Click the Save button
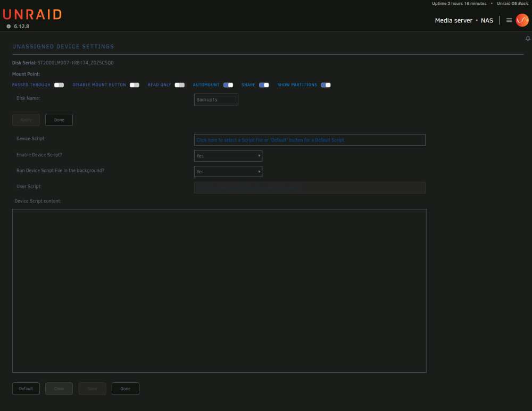 click(x=92, y=389)
